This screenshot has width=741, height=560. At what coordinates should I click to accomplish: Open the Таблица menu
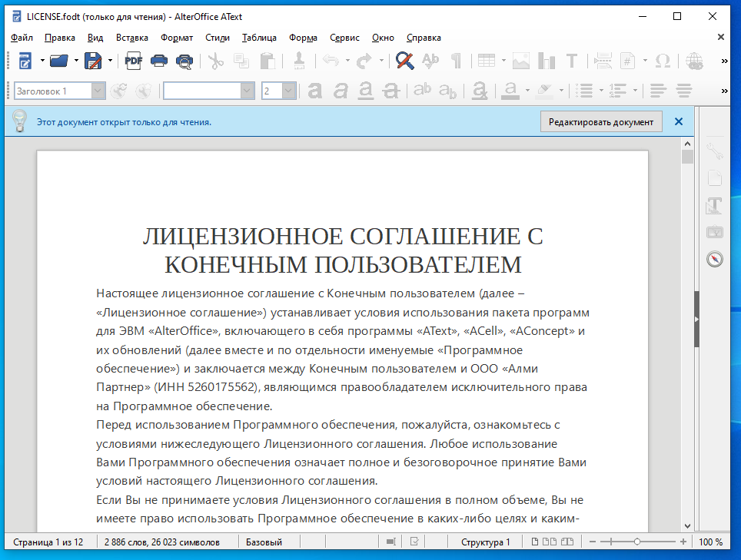click(x=259, y=37)
